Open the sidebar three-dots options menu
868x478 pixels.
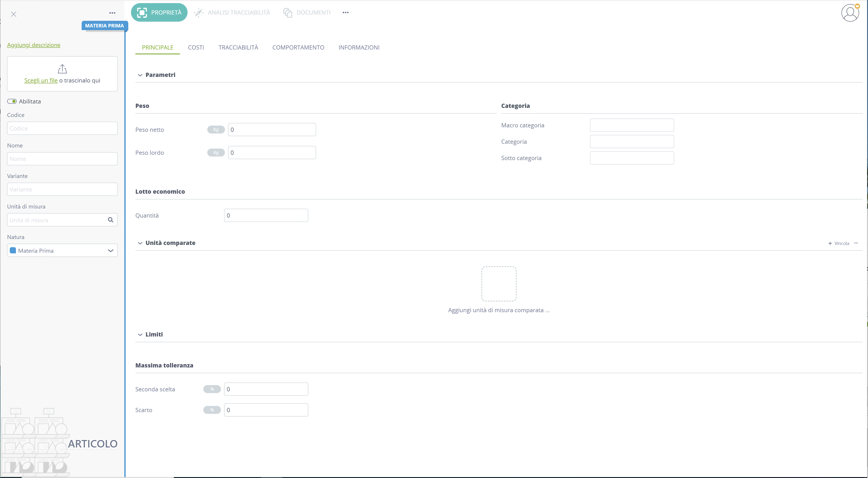click(112, 13)
